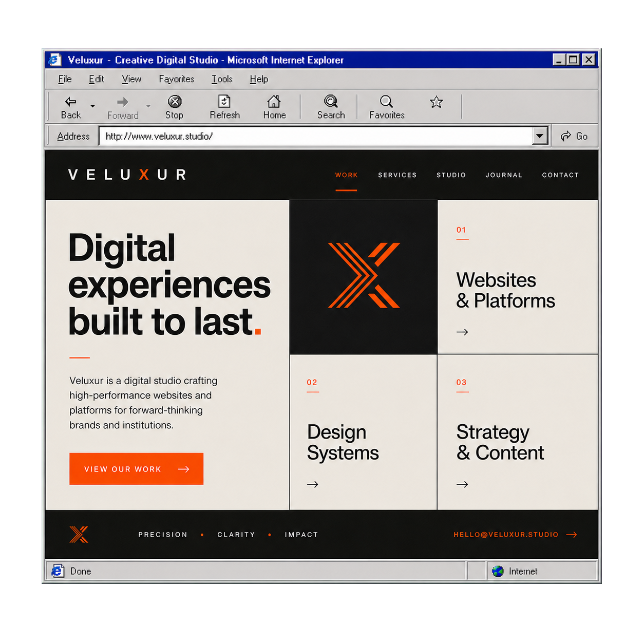The height and width of the screenshot is (644, 644).
Task: Maximize the Internet Explorer window
Action: point(573,60)
